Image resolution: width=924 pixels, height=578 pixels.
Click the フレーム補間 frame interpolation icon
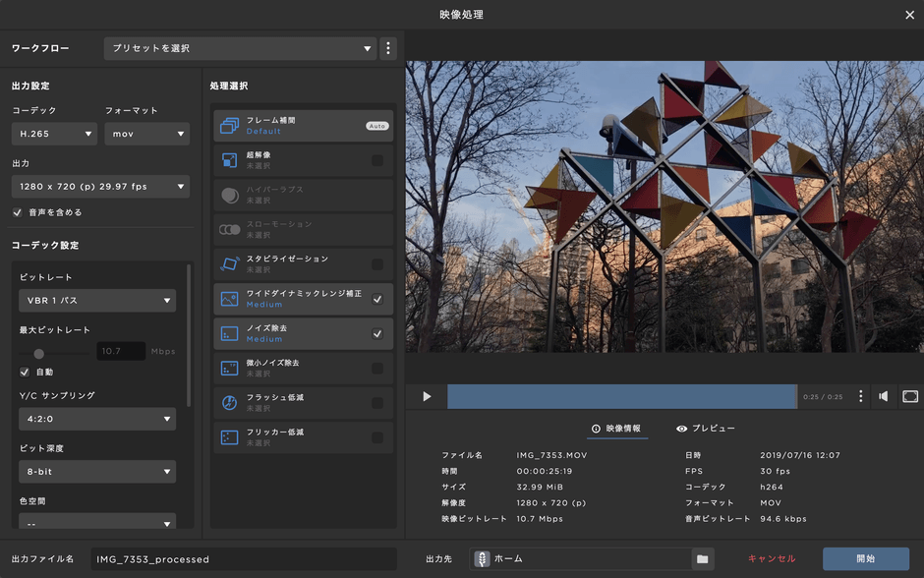point(229,126)
